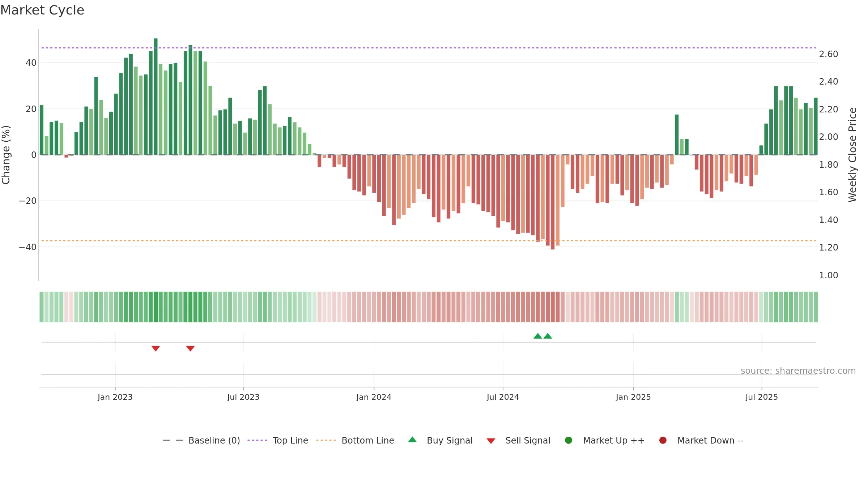Image resolution: width=868 pixels, height=488 pixels.
Task: Click the Weekly Close Price axis title
Action: click(x=852, y=155)
